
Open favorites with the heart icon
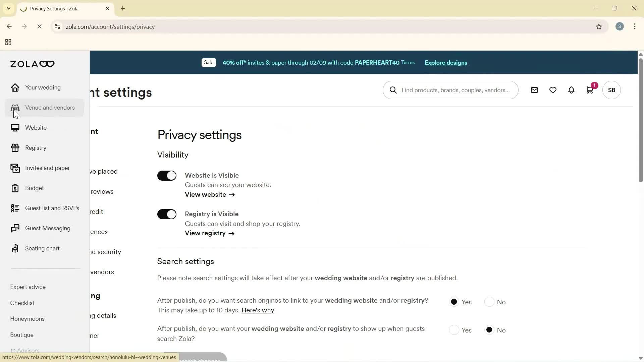click(x=553, y=90)
